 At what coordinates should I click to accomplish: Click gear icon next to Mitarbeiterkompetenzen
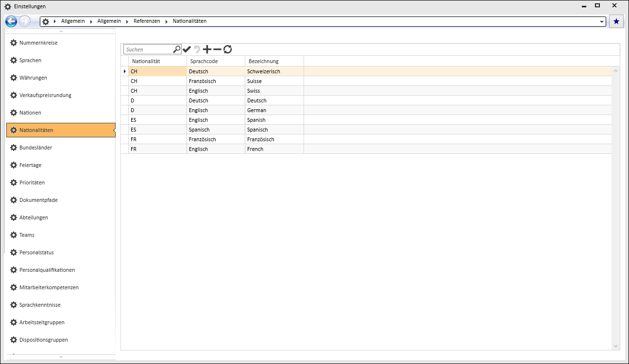pos(14,287)
